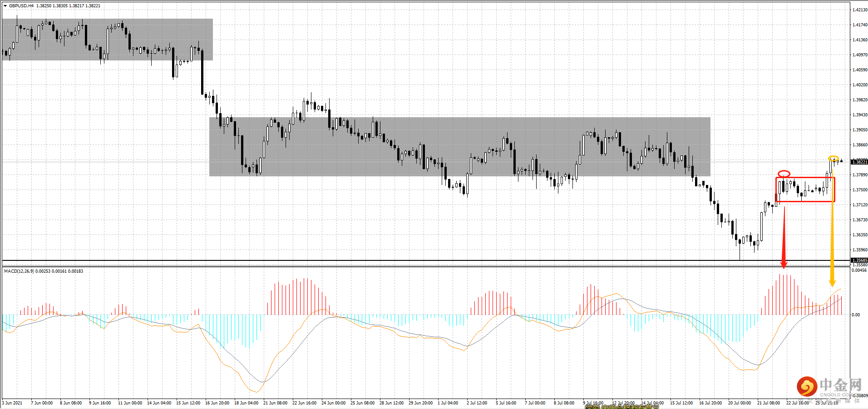Click the 1.40590 price axis label
Screen dimensions: 868x409
click(860, 70)
